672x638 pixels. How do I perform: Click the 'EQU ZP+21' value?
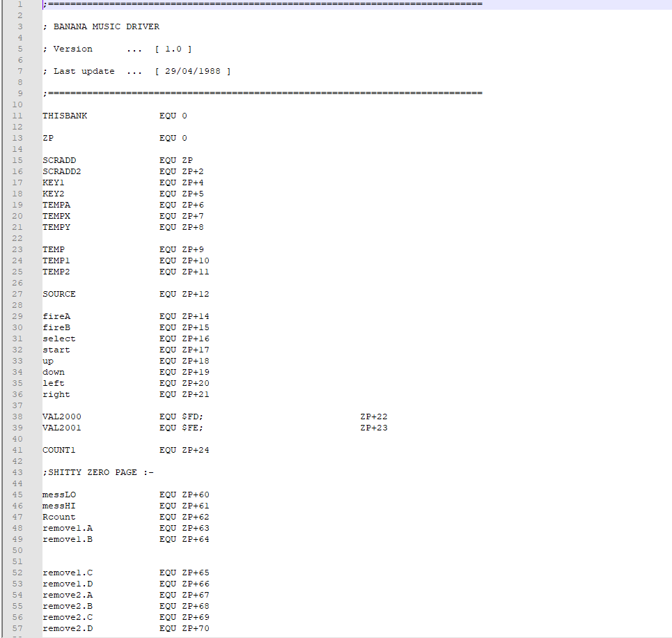185,394
